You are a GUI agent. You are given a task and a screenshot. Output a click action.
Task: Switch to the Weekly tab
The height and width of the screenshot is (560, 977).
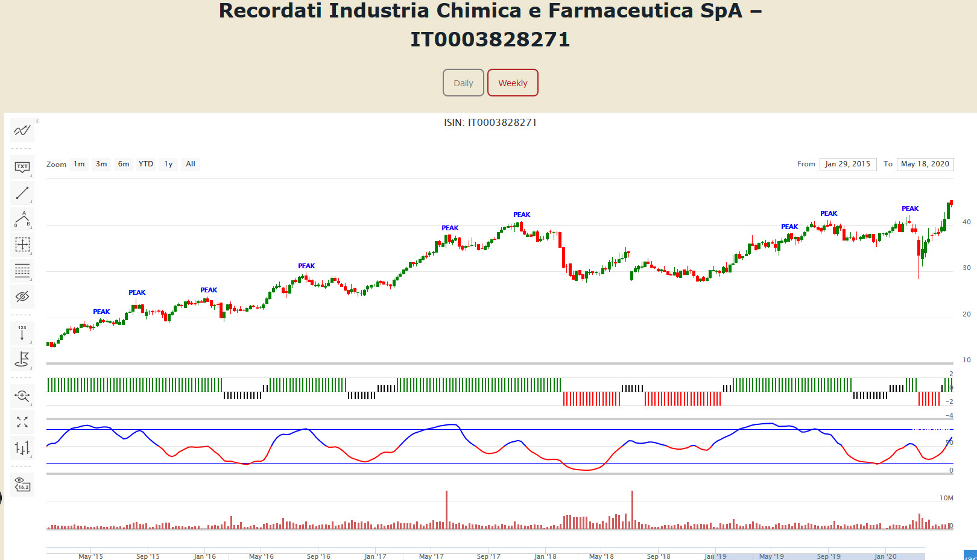[513, 83]
